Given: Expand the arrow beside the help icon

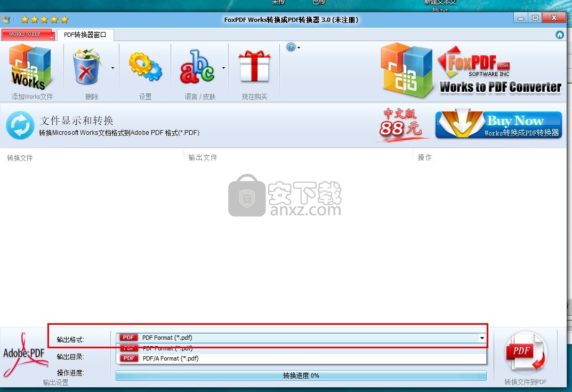Looking at the screenshot, I should coord(299,48).
